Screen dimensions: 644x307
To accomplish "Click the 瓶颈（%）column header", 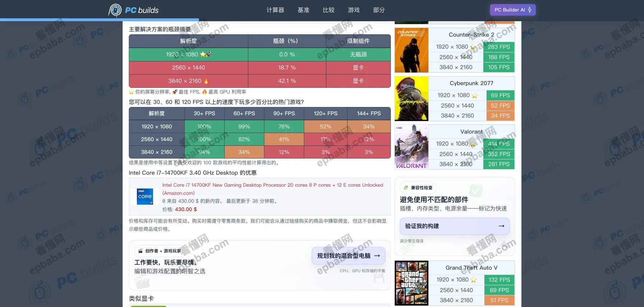I will coord(287,41).
